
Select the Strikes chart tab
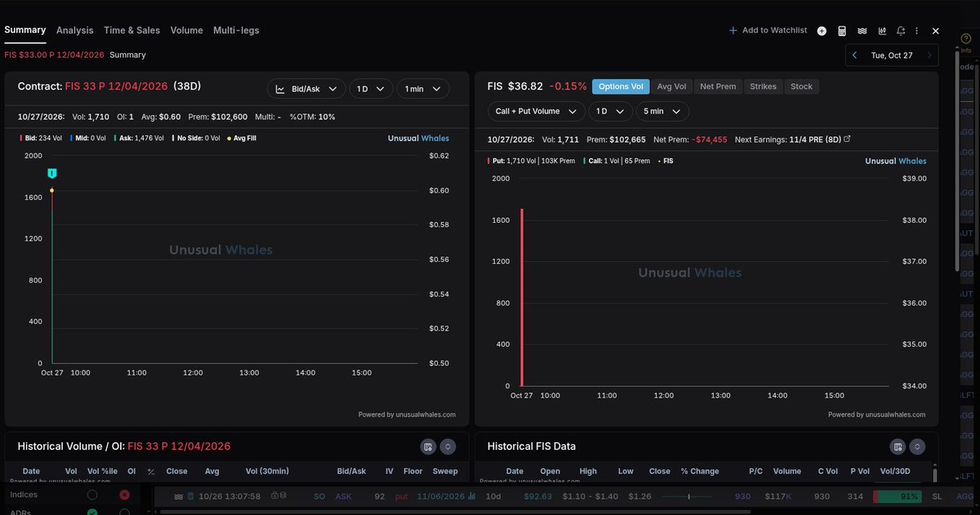[x=764, y=87]
